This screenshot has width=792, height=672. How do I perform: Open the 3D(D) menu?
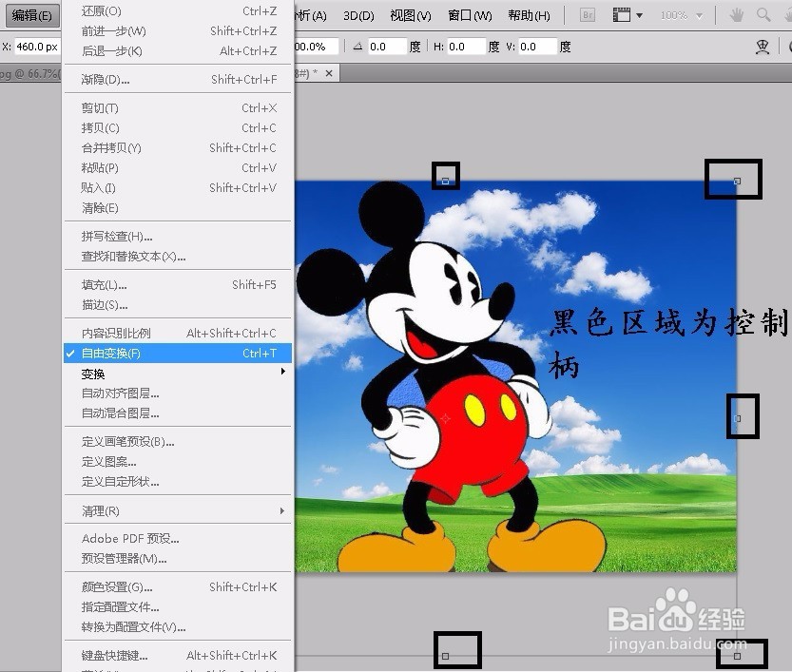(358, 15)
